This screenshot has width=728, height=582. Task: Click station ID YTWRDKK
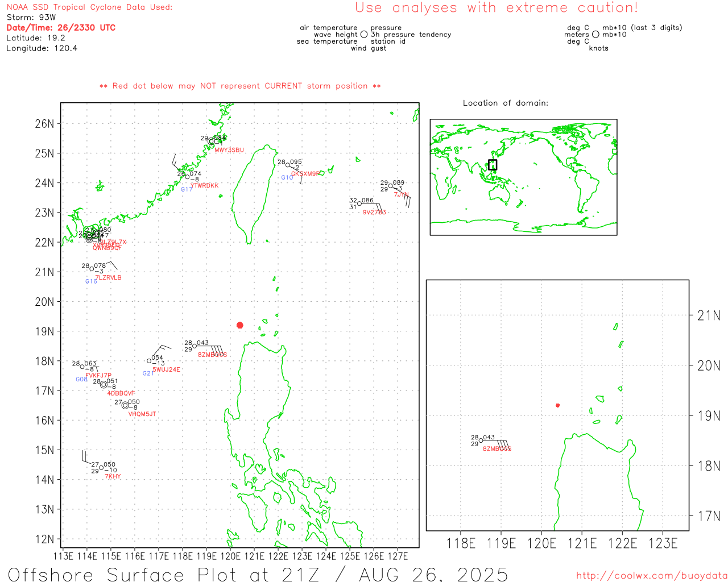[204, 186]
